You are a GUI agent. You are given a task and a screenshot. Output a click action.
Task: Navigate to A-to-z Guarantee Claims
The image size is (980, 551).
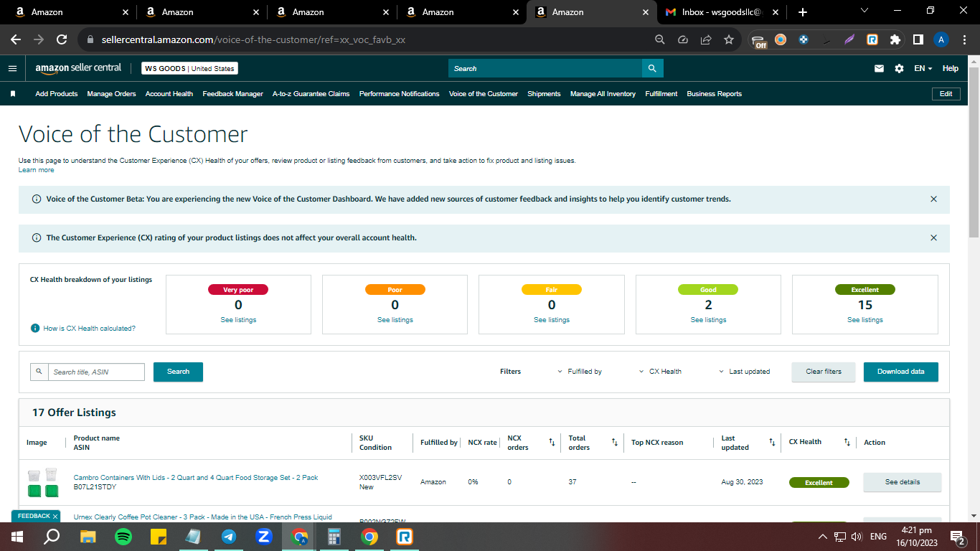point(311,94)
